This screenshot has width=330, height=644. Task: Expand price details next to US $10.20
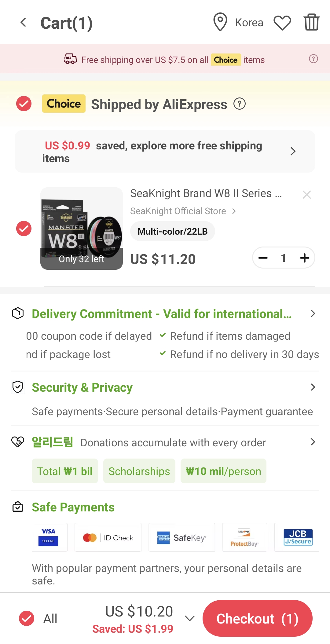[190, 619]
